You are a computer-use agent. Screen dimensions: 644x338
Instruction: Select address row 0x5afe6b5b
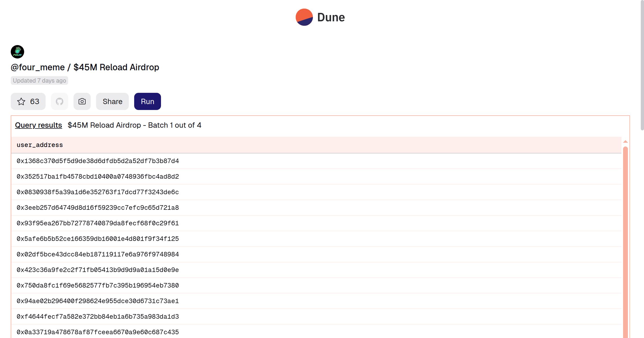98,239
